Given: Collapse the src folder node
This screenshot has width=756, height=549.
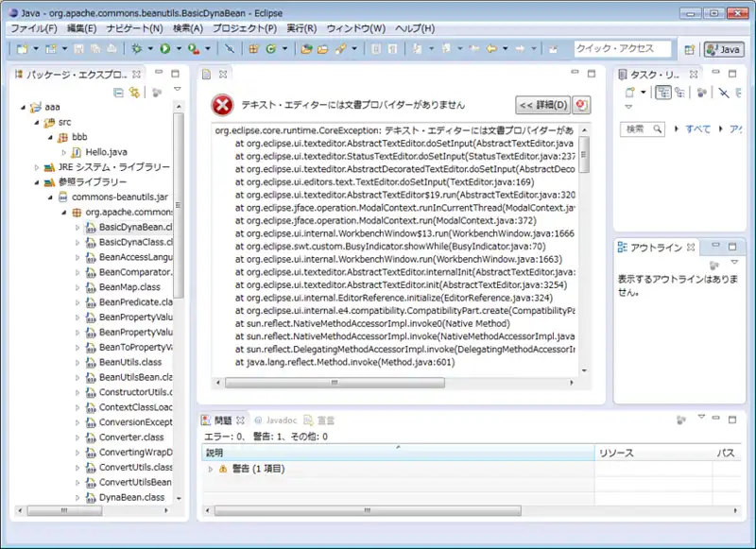Looking at the screenshot, I should [36, 122].
